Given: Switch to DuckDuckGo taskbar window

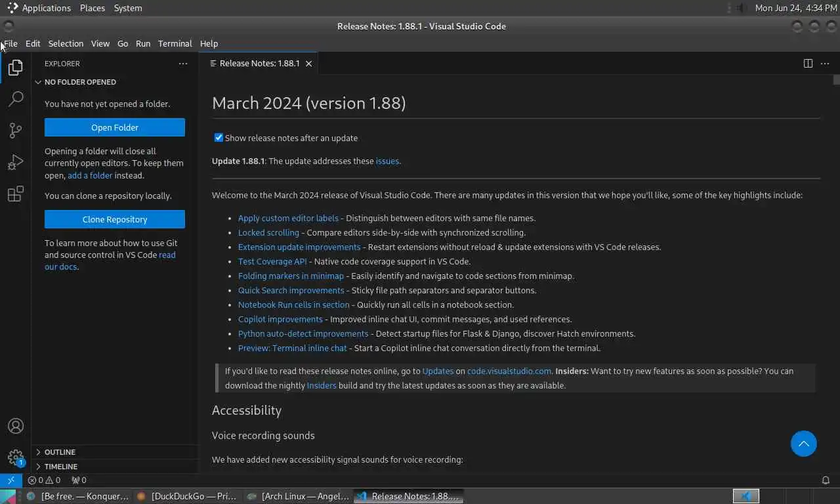Looking at the screenshot, I should click(x=188, y=496).
